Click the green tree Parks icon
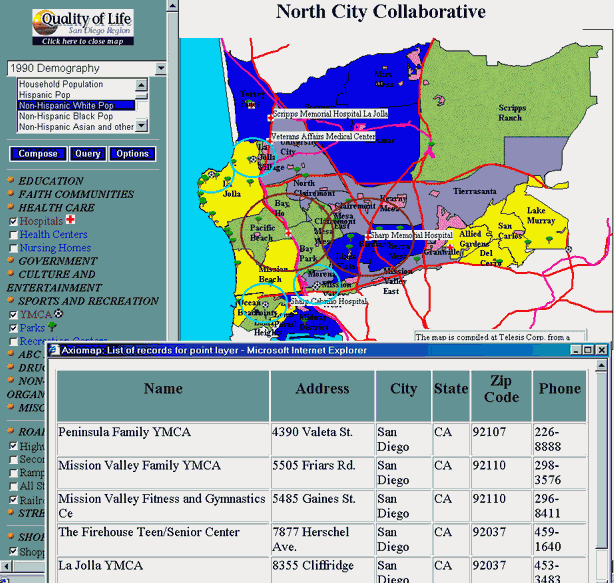 (x=53, y=327)
